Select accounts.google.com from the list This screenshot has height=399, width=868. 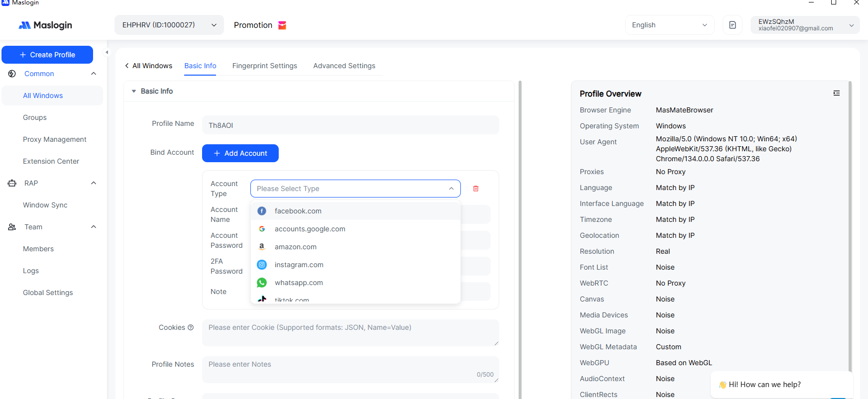pyautogui.click(x=310, y=229)
